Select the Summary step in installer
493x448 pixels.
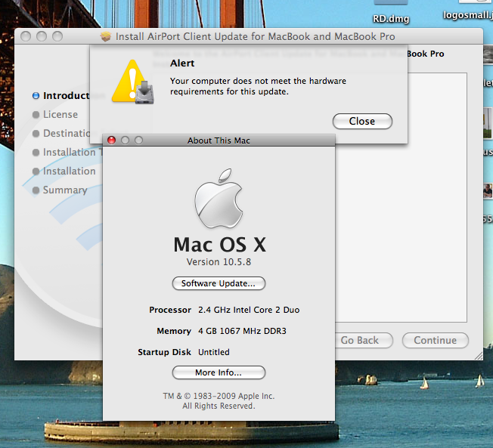[x=60, y=190]
